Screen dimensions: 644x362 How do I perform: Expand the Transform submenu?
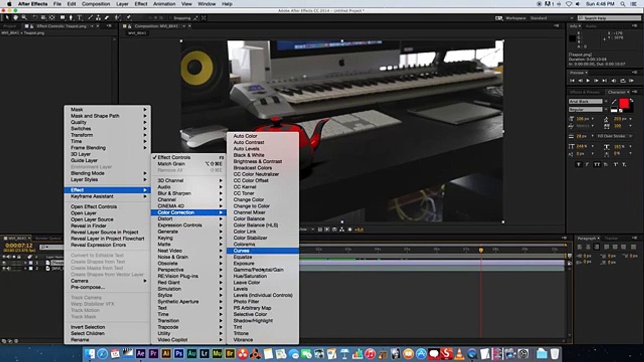[x=107, y=135]
